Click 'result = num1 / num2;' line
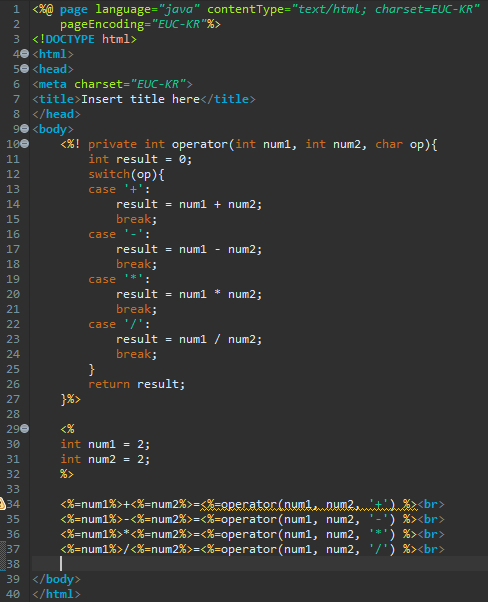This screenshot has width=488, height=602. [189, 339]
